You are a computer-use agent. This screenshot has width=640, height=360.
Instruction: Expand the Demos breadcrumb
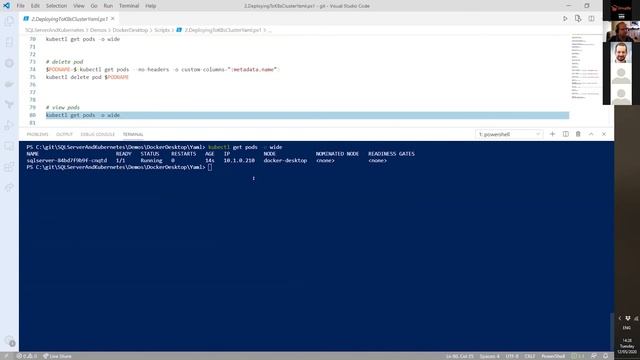98,30
